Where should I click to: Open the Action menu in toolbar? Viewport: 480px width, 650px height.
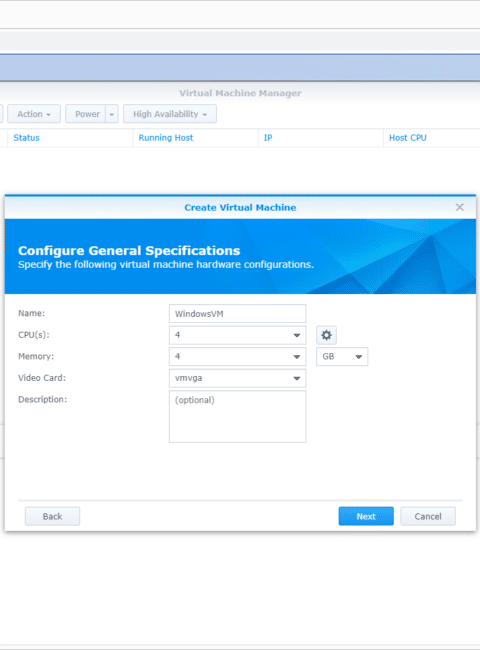[x=34, y=114]
